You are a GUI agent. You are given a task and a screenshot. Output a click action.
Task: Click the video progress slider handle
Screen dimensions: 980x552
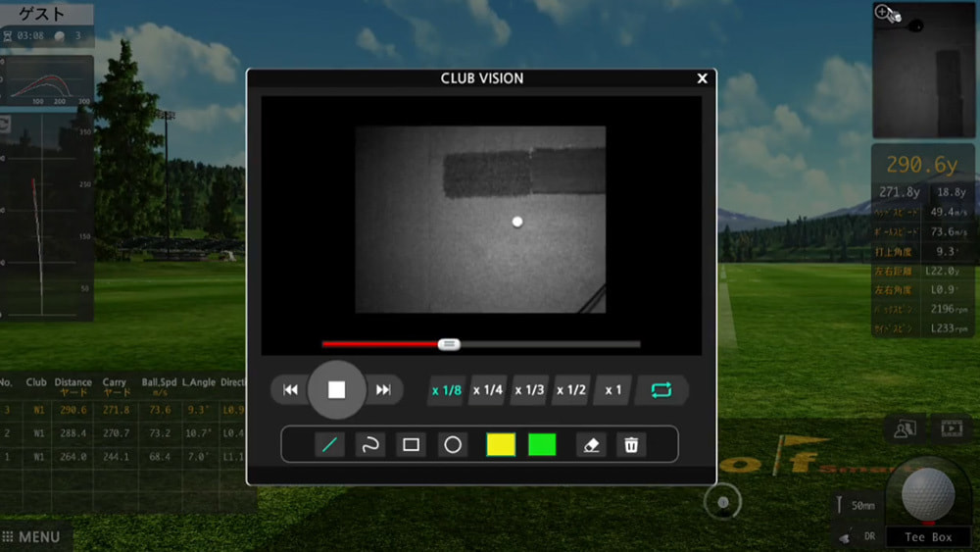(x=449, y=344)
